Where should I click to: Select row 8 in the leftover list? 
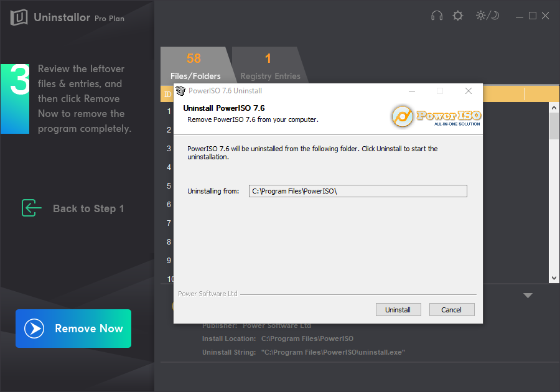click(169, 242)
